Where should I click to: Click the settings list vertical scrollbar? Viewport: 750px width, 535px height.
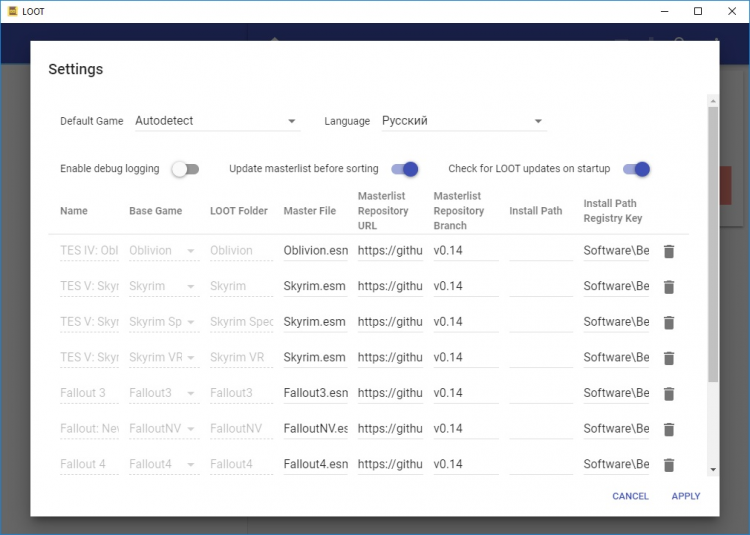[712, 245]
